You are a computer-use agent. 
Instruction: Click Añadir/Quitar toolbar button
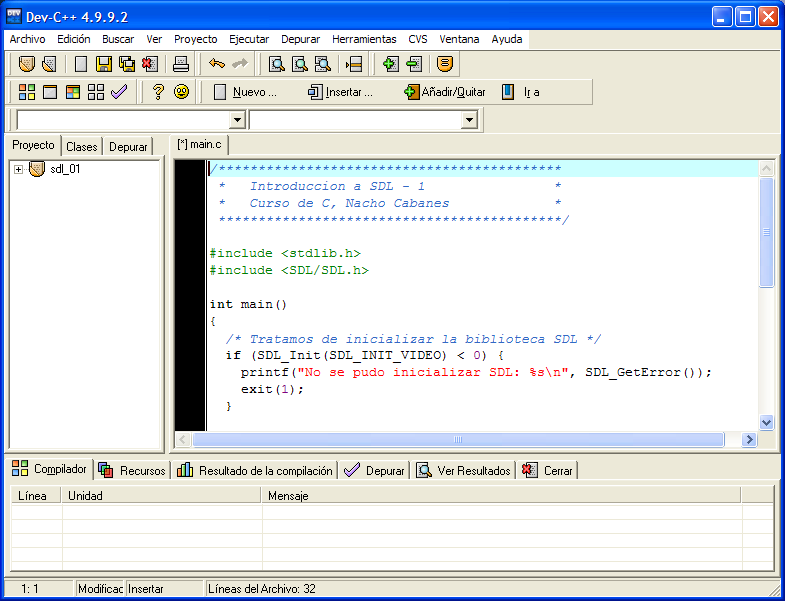point(445,92)
